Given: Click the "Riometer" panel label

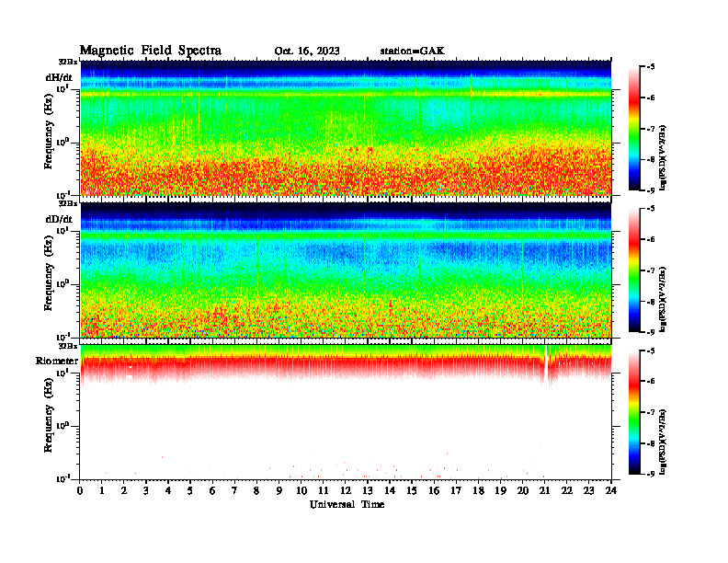Looking at the screenshot, I should [x=57, y=361].
